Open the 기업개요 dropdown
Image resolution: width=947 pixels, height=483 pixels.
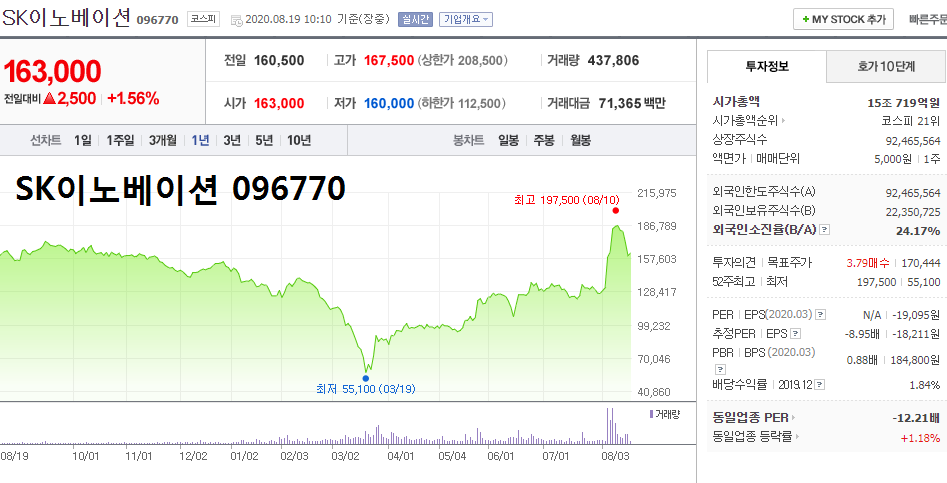[466, 19]
